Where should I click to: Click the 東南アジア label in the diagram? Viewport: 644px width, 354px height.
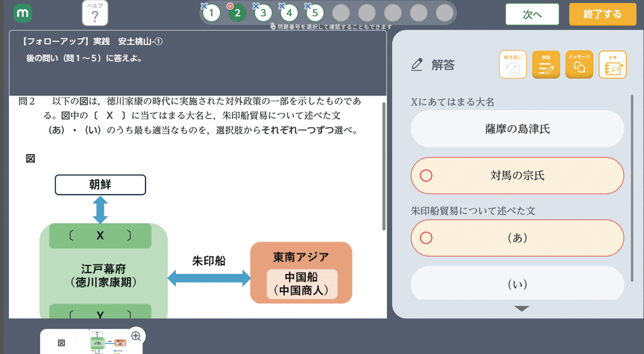click(x=301, y=257)
